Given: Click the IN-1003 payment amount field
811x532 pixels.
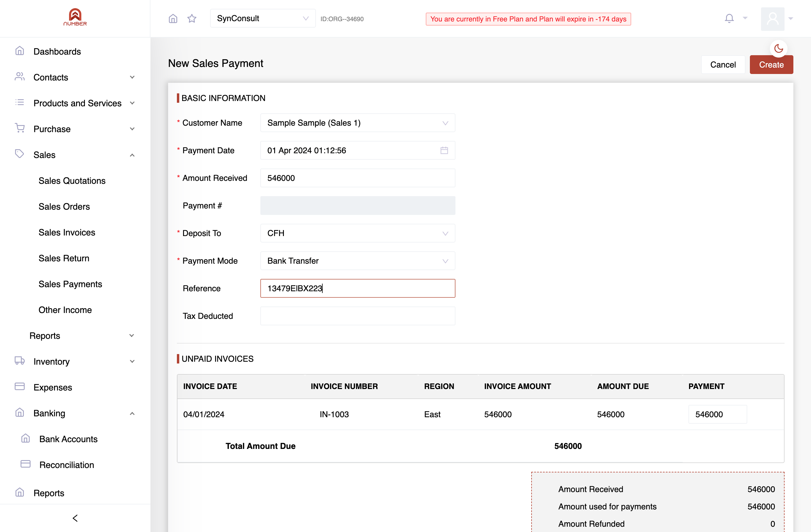Looking at the screenshot, I should [x=718, y=414].
